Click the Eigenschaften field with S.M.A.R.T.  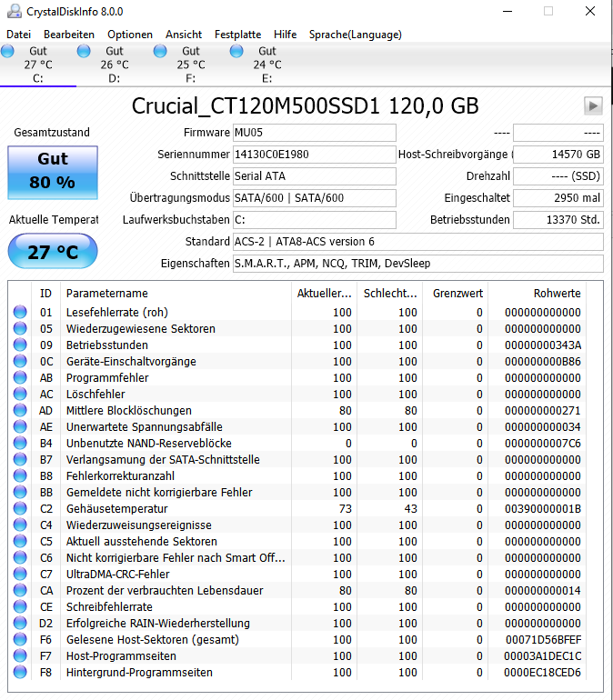click(x=417, y=264)
